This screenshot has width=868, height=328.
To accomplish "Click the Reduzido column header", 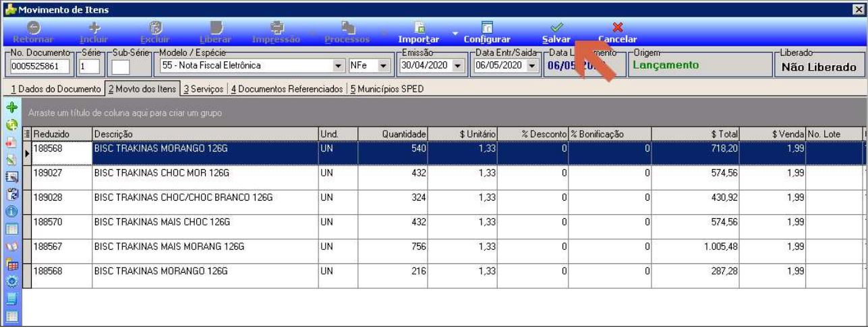I will (62, 134).
